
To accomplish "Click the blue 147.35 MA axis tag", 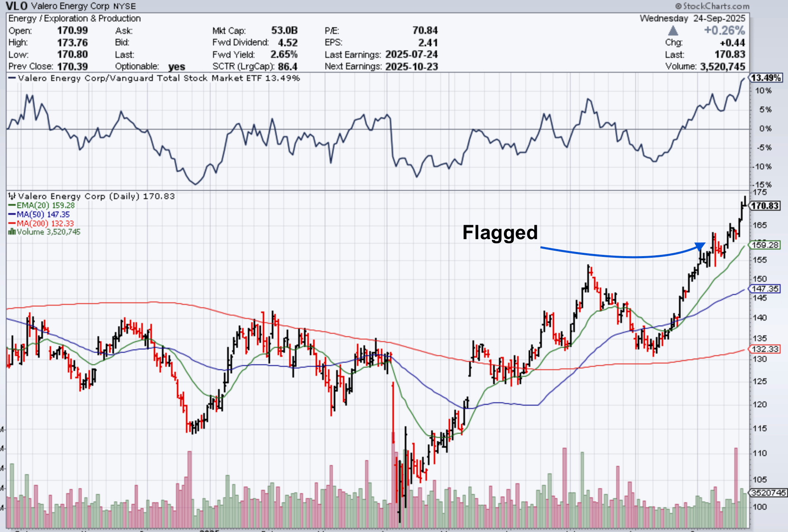I will coord(765,289).
